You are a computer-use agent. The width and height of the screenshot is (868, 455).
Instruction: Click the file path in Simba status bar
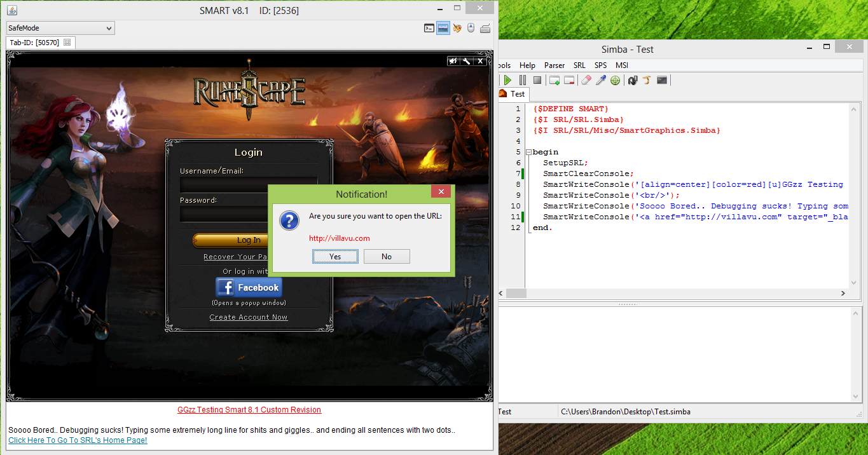[x=626, y=411]
